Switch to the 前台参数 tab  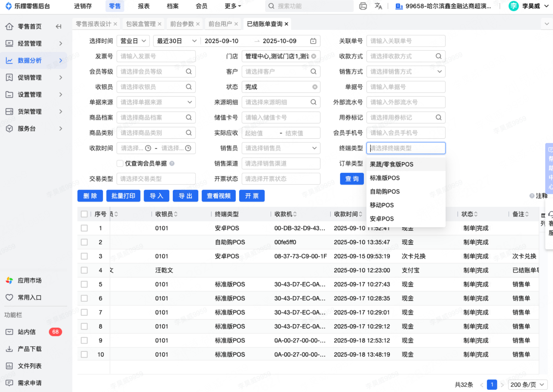coord(182,24)
